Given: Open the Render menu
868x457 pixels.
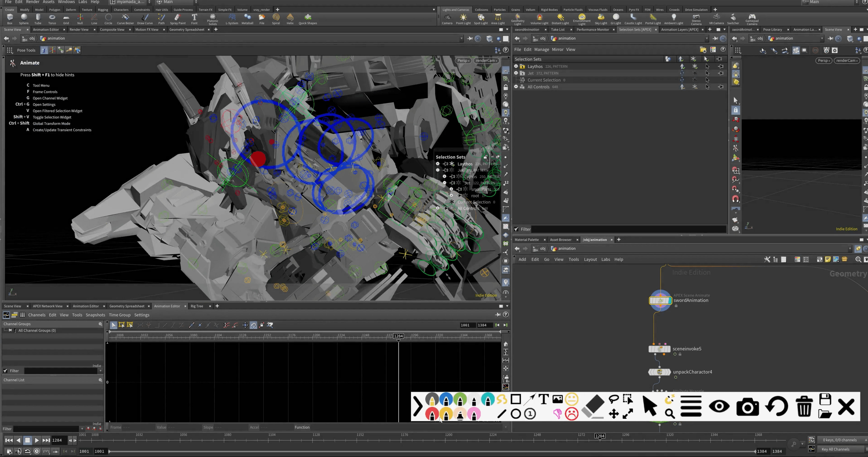Looking at the screenshot, I should 32,2.
